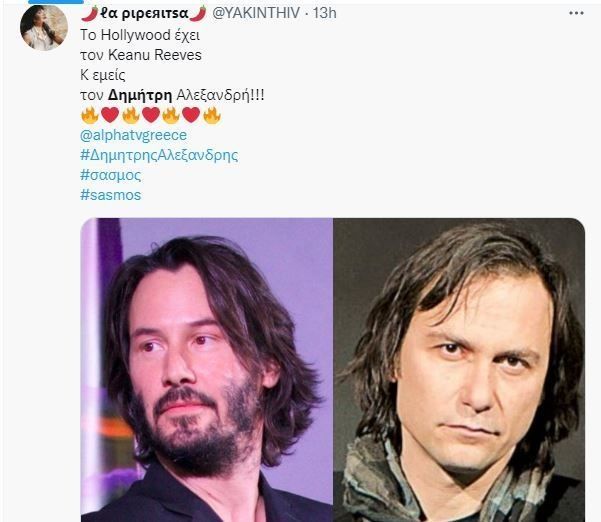Click the middle red heart emoji
Screen dimensions: 601x522
click(x=151, y=115)
